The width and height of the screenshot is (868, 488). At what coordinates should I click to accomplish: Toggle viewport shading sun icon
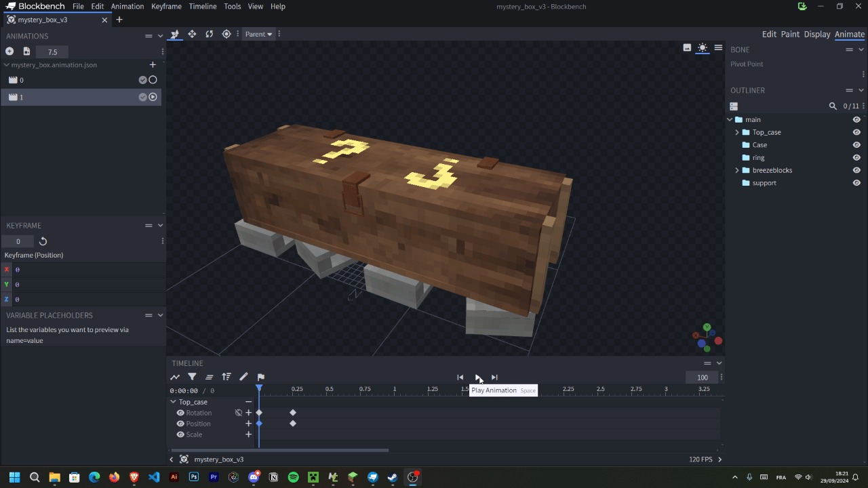point(703,47)
